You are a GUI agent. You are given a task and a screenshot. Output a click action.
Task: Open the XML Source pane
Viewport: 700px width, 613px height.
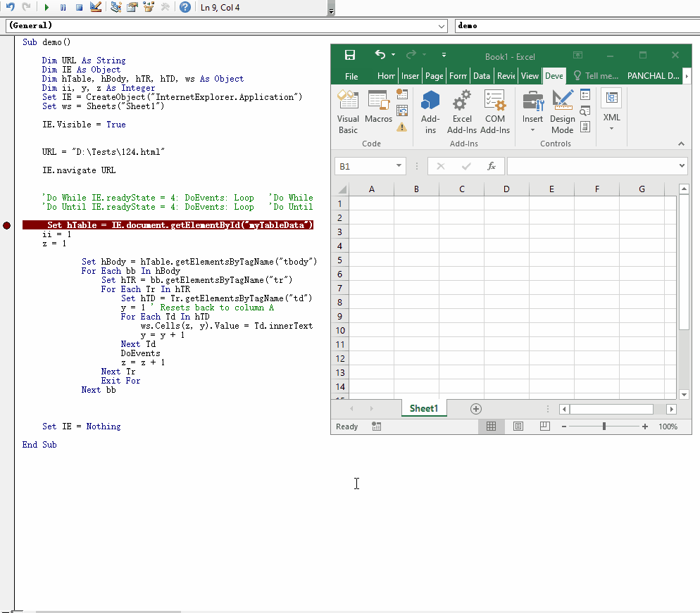611,106
